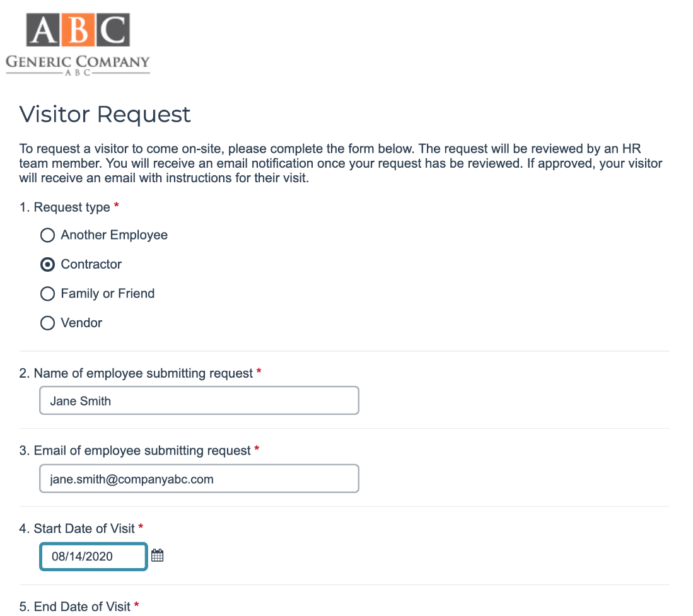The width and height of the screenshot is (693, 616).
Task: Click the gray letter A logo tile
Action: click(x=44, y=30)
